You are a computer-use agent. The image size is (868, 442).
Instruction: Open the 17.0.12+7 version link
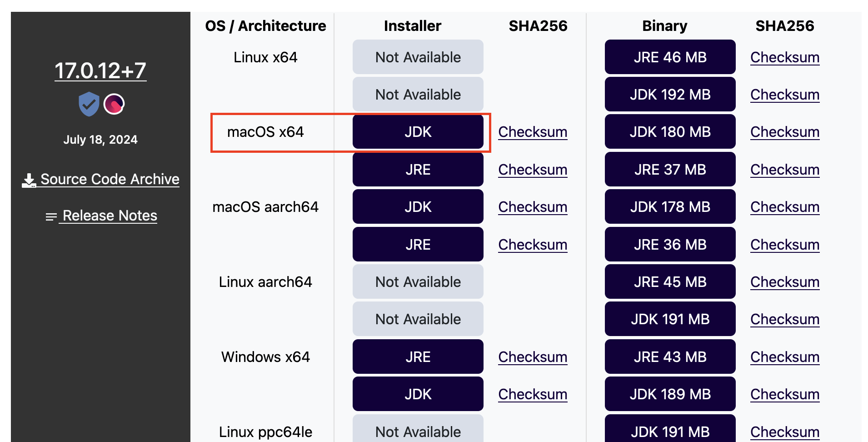coord(100,70)
